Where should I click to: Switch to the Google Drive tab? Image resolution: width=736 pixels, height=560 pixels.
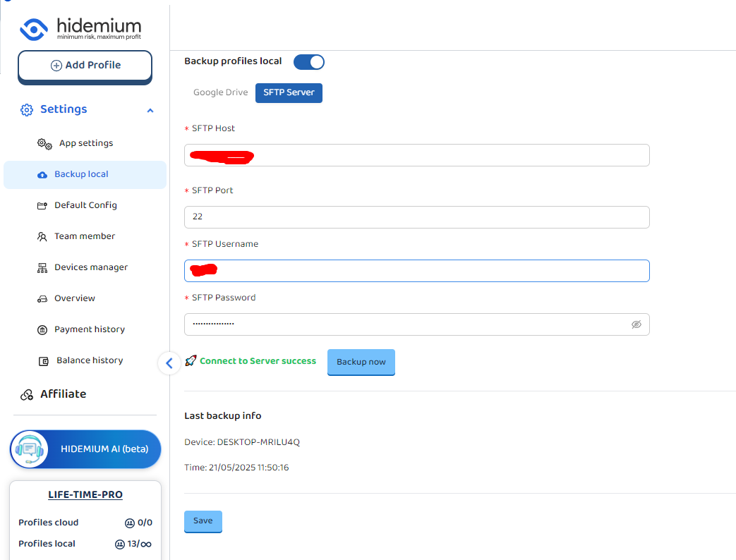pos(220,92)
